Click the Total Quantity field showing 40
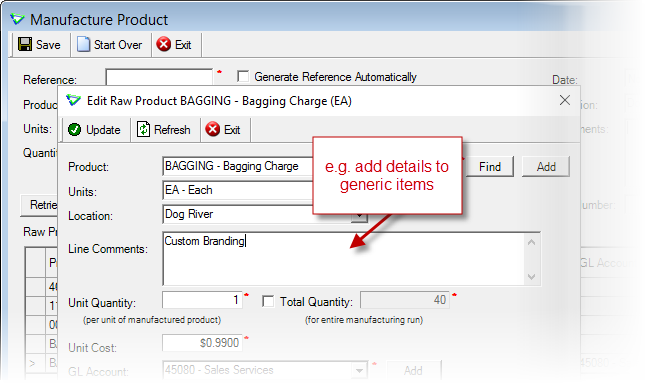The height and width of the screenshot is (387, 653). click(x=404, y=300)
